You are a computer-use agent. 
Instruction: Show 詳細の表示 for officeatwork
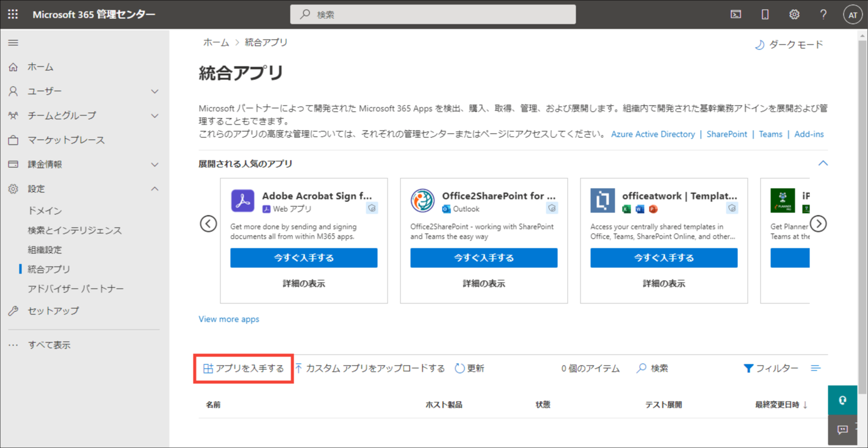(x=664, y=284)
